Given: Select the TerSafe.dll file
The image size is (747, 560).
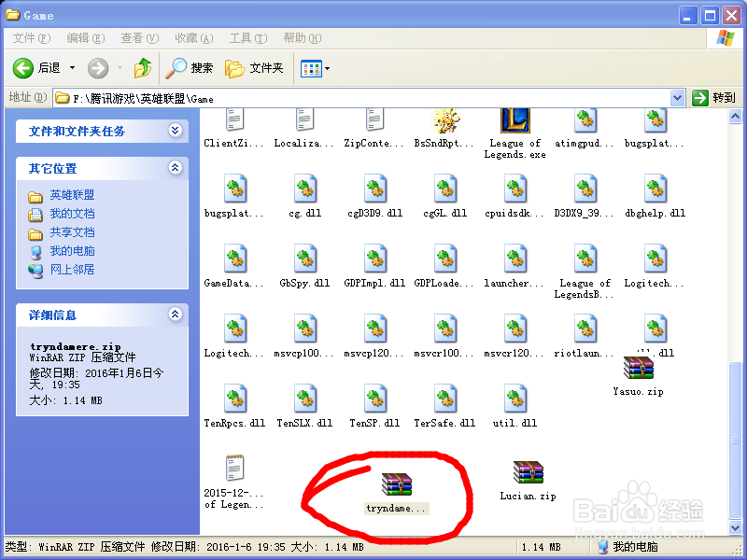Looking at the screenshot, I should 445,406.
